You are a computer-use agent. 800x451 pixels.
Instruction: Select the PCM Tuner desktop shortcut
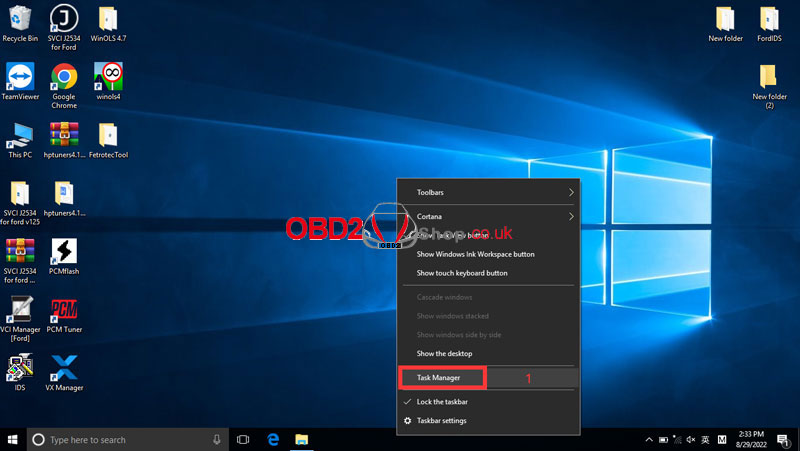[x=64, y=310]
